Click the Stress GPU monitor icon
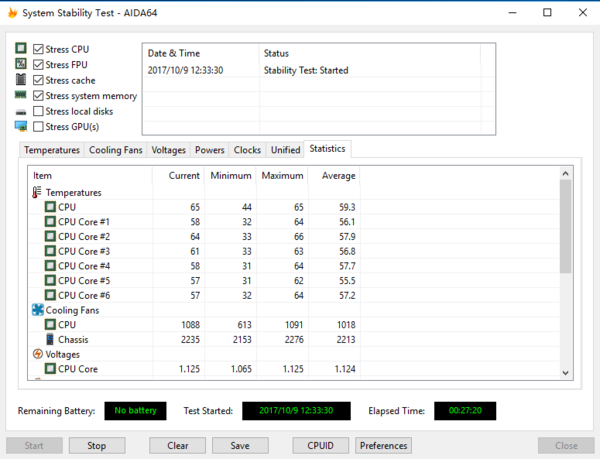This screenshot has height=459, width=600. [21, 126]
